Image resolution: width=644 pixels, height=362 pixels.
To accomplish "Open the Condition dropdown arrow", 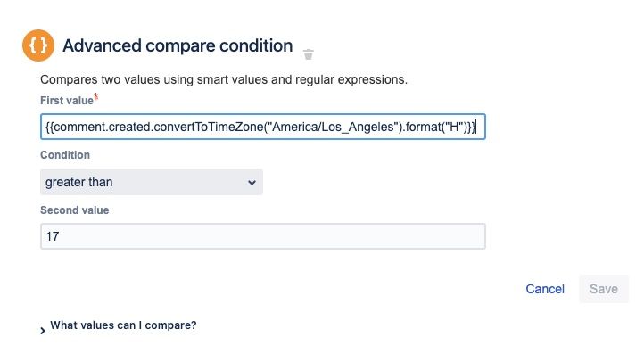I will click(250, 183).
